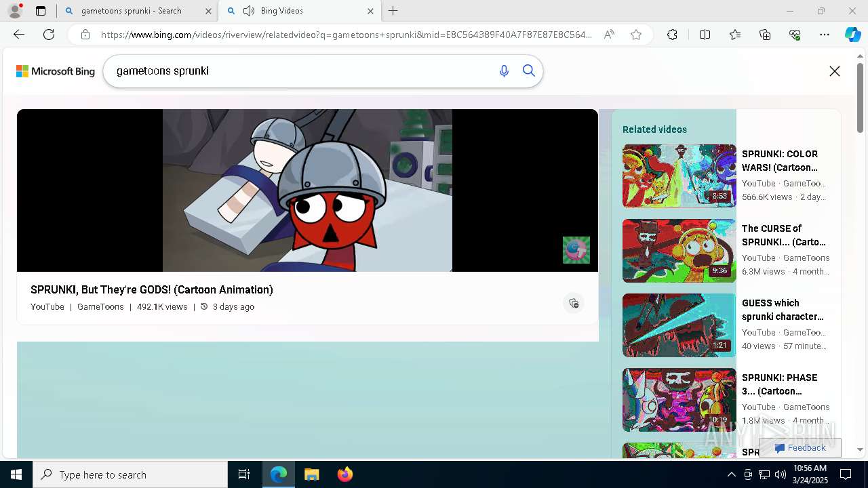Click the Microsoft Bing logo
Screen dimensions: 868x488
tap(56, 71)
